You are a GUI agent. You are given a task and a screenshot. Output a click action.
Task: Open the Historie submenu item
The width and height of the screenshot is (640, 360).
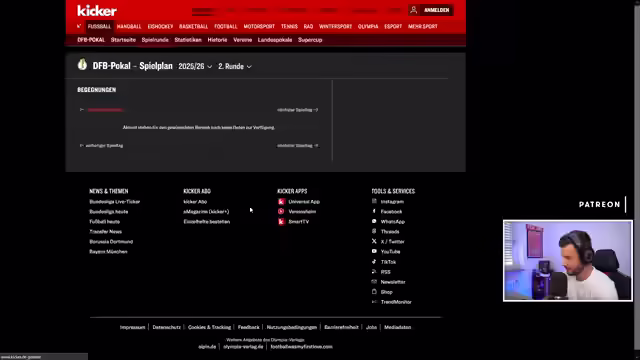[x=217, y=40]
